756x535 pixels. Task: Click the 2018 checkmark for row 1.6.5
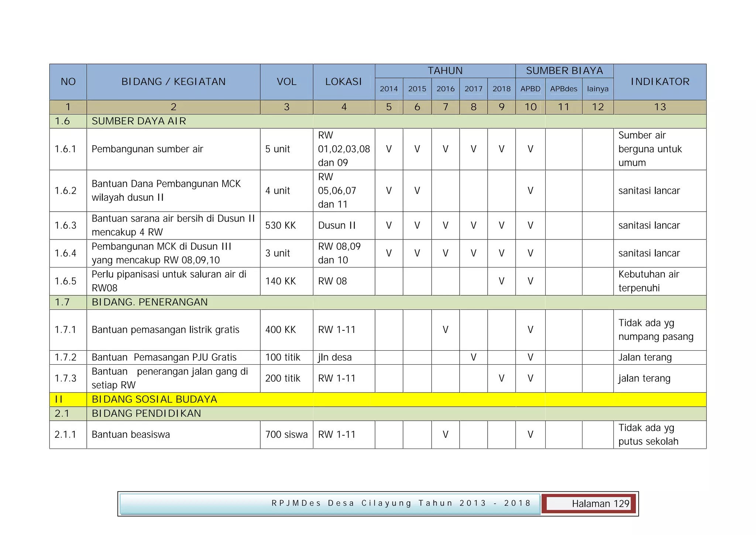tap(501, 281)
